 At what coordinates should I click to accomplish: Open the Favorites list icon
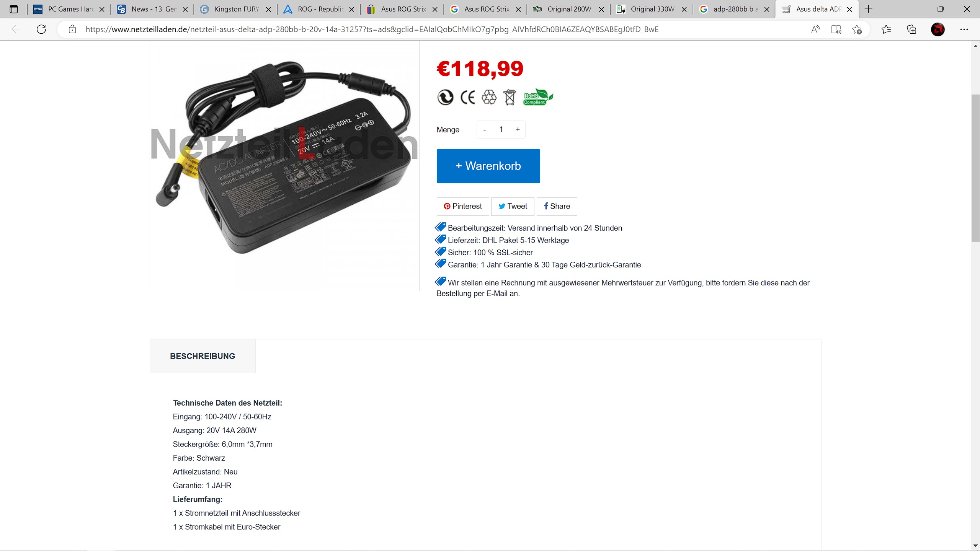pyautogui.click(x=886, y=29)
